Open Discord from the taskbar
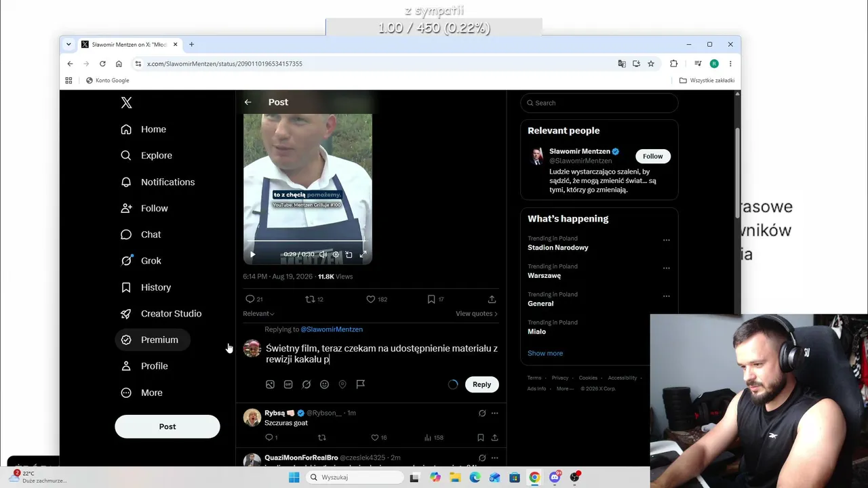This screenshot has height=488, width=868. (555, 477)
